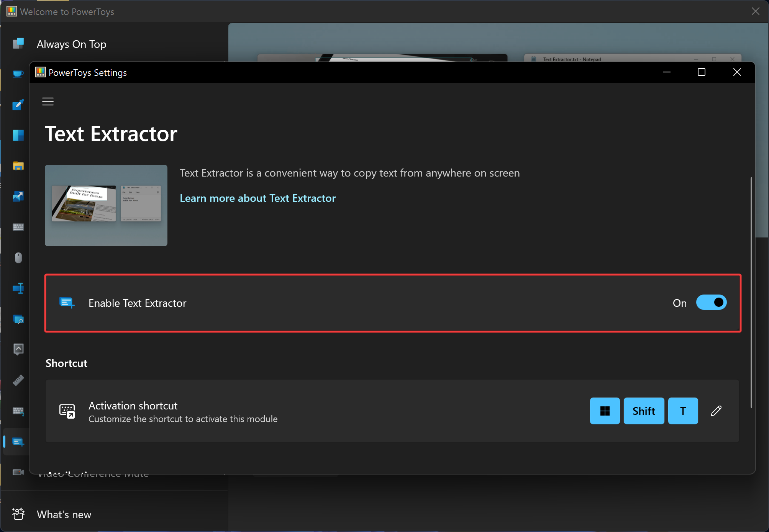Viewport: 769px width, 532px height.
Task: Open Learn more about Text Extractor link
Action: coord(258,198)
